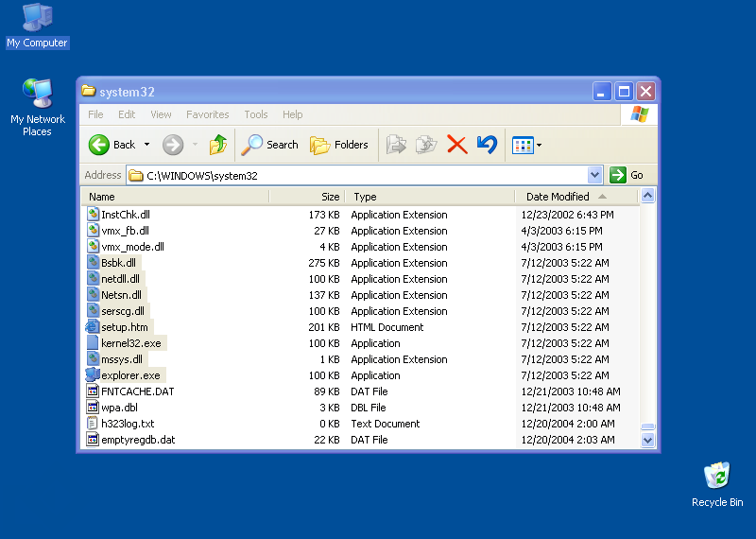Click the '201 KB' size of setup.htm

[324, 327]
